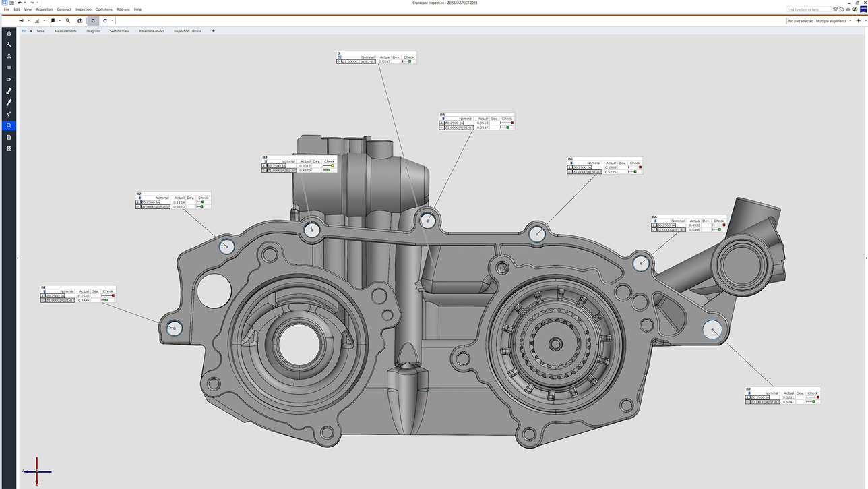Click the highlighted magnifier inspection workspace icon

point(9,125)
